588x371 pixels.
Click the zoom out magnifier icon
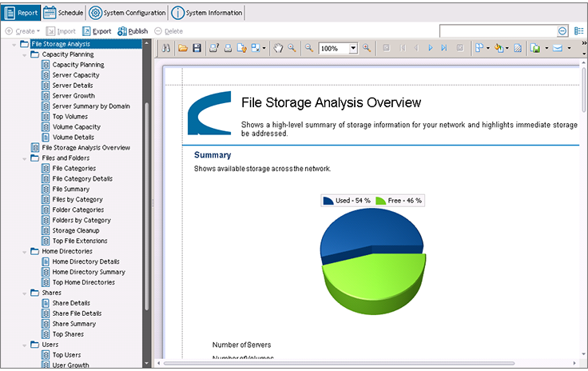point(308,48)
